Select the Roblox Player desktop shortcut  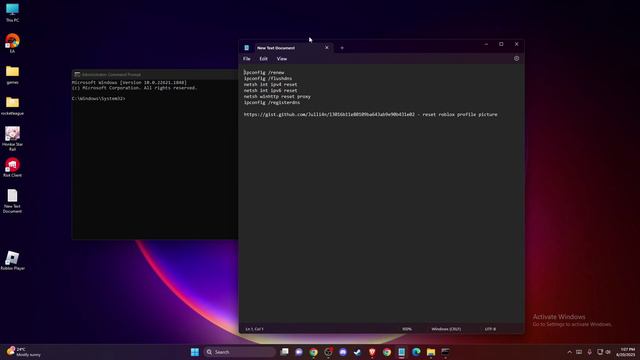12,260
